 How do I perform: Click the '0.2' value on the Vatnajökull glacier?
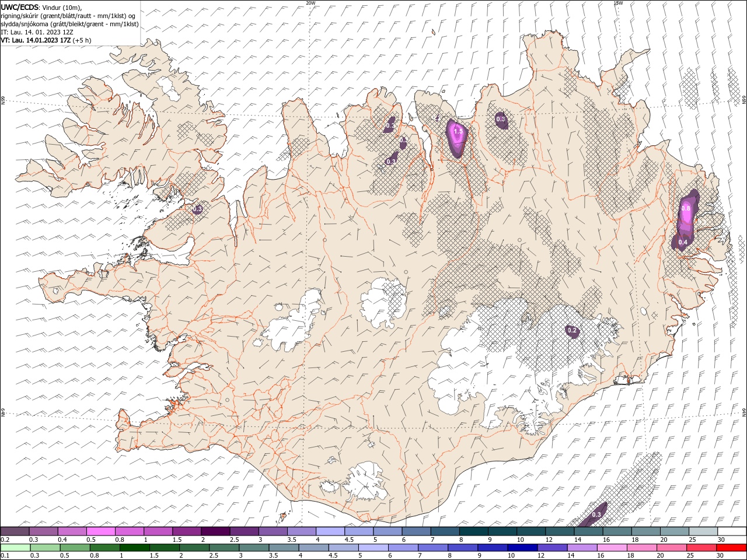tap(572, 331)
